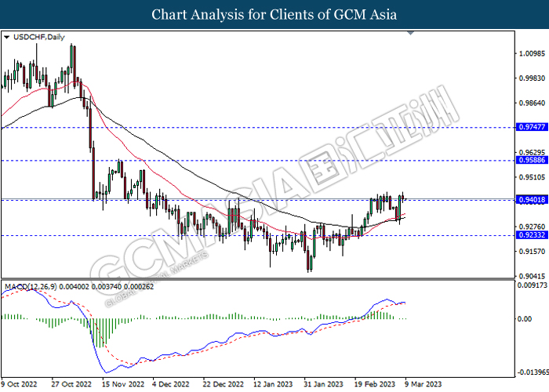Image resolution: width=549 pixels, height=392 pixels.
Task: Click the -0.013965 MACD scale value
Action: (x=533, y=372)
